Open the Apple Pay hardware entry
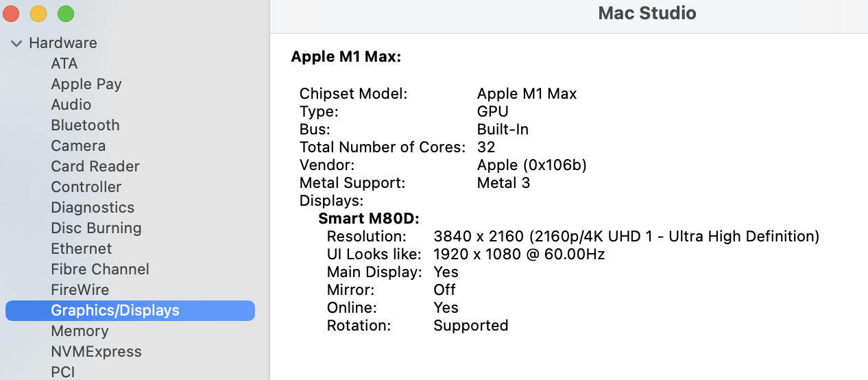The height and width of the screenshot is (380, 868). [x=86, y=84]
